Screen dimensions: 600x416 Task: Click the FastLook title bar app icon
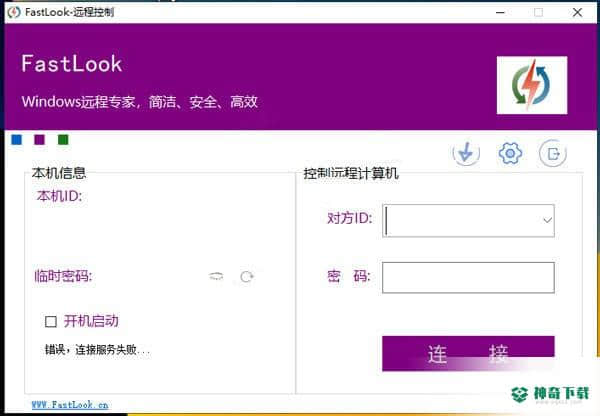click(x=14, y=12)
